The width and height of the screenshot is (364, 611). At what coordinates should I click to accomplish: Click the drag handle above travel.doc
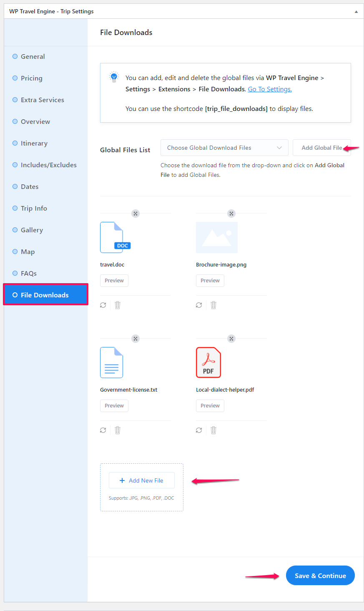pyautogui.click(x=136, y=214)
